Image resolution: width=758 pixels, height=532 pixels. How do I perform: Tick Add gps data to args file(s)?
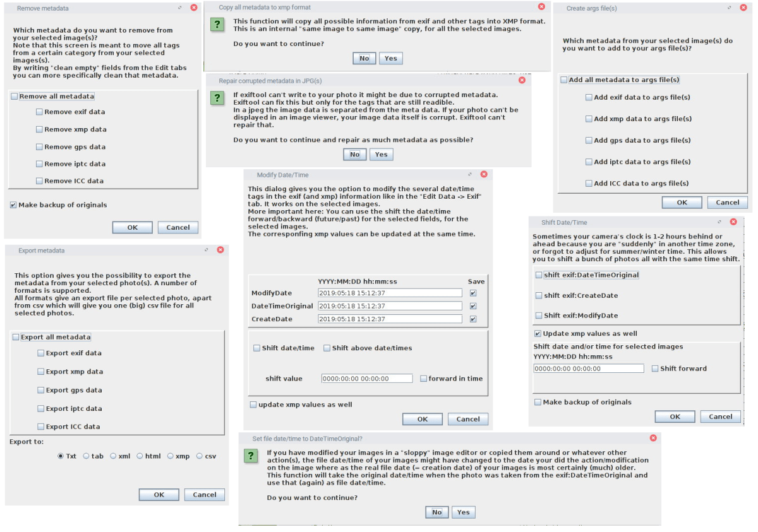(589, 140)
